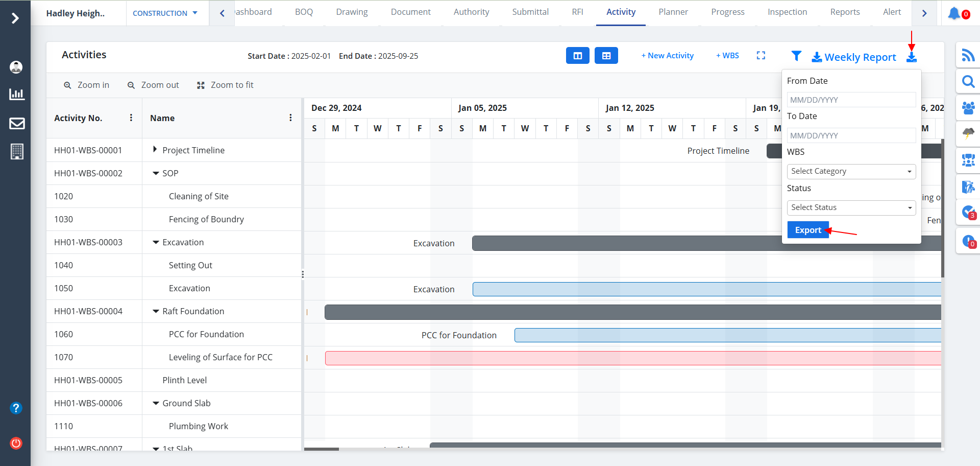Click the Export button
Image resolution: width=980 pixels, height=466 pixels.
[x=807, y=230]
